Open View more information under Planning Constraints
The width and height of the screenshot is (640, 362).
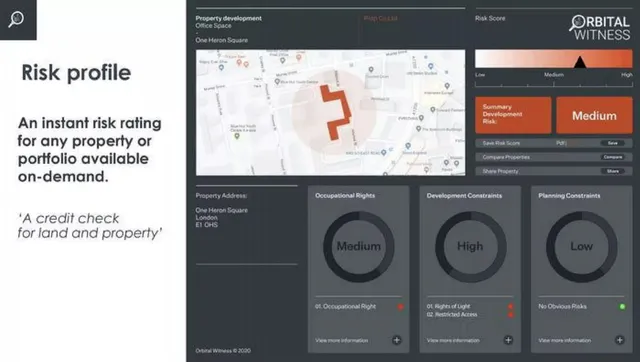coord(564,340)
